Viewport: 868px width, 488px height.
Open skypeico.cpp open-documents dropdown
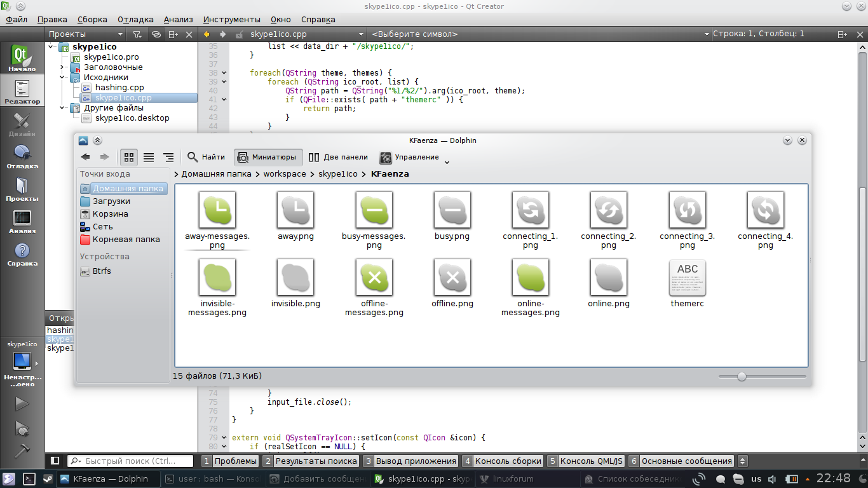307,34
